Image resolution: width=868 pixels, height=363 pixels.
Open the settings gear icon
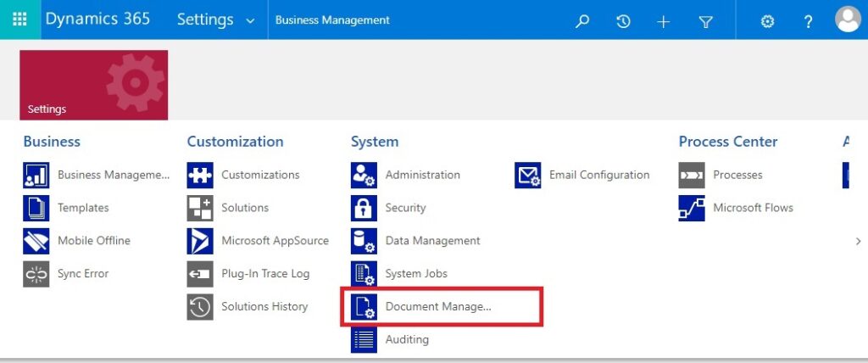pyautogui.click(x=767, y=21)
